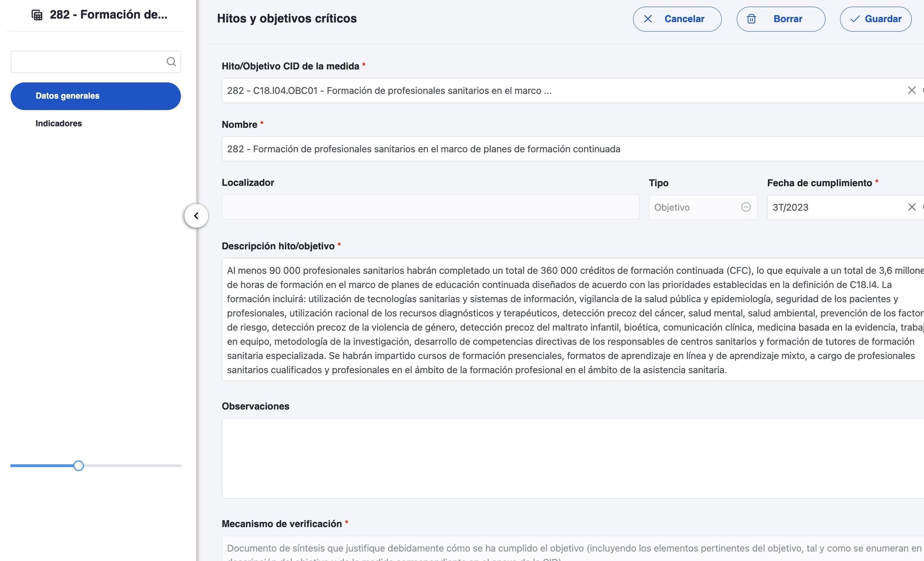Focus the Localizador input field
This screenshot has height=561, width=924.
[x=430, y=207]
